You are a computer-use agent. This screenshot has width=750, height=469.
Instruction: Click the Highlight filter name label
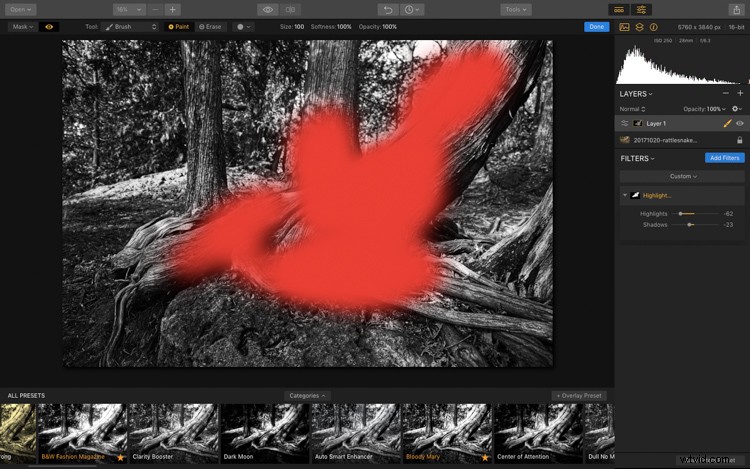coord(657,196)
